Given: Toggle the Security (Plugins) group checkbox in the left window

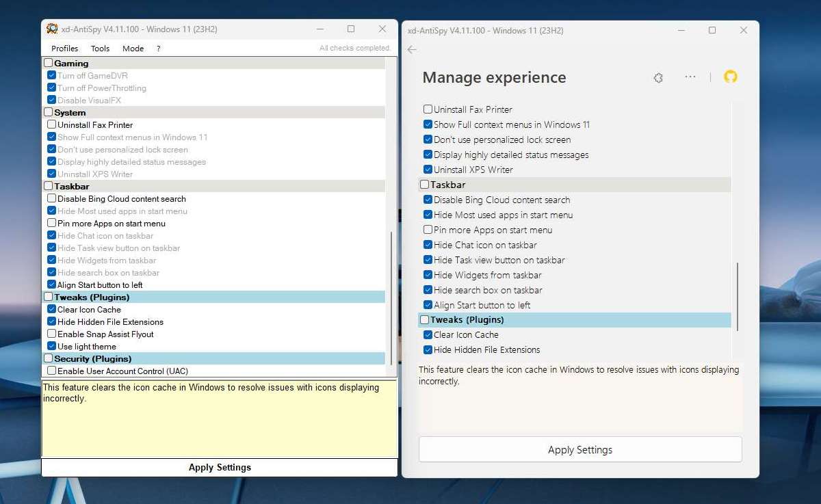Looking at the screenshot, I should pos(49,358).
